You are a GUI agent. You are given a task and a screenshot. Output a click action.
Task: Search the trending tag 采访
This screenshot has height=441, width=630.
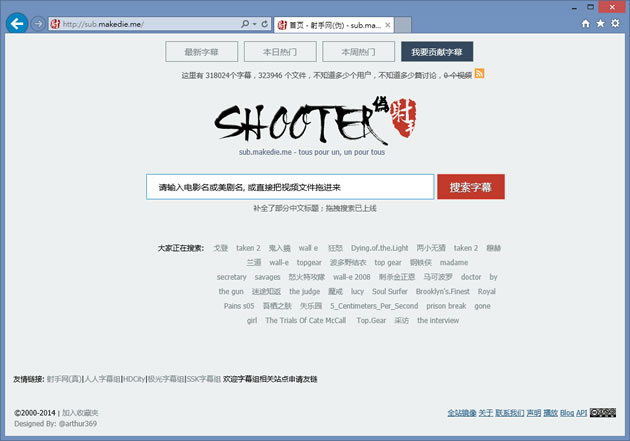click(401, 320)
